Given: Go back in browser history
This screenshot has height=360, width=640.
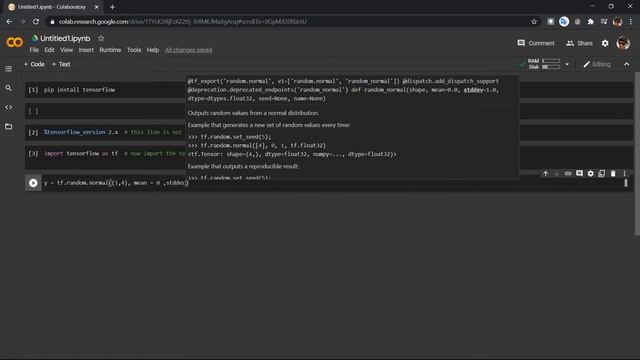Looking at the screenshot, I should [9, 22].
